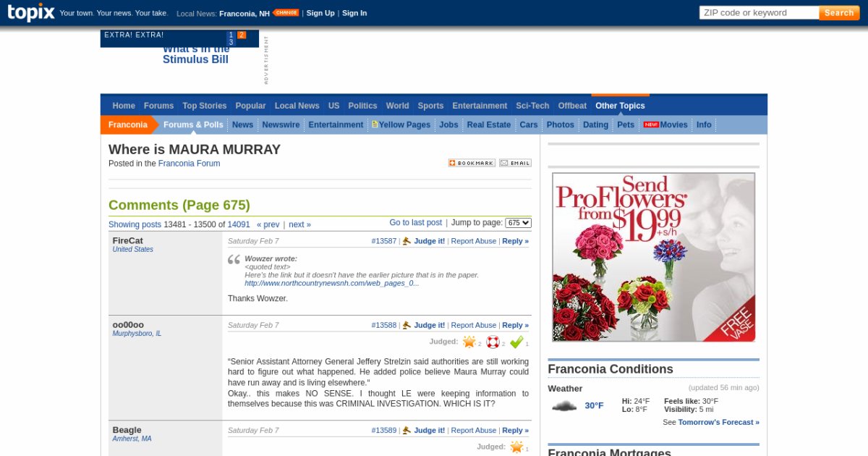Select slide 3 in Extra! Extra! box
868x456 pixels.
click(x=231, y=43)
